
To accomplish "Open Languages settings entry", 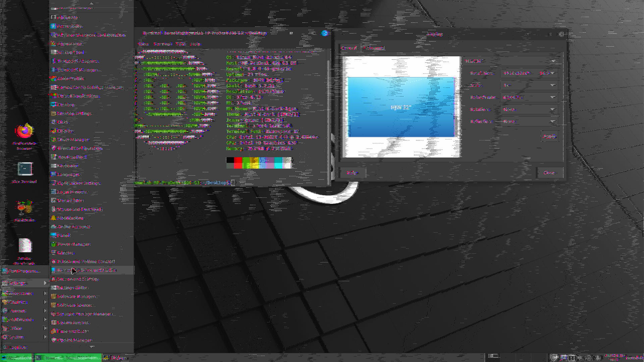I will (x=91, y=174).
